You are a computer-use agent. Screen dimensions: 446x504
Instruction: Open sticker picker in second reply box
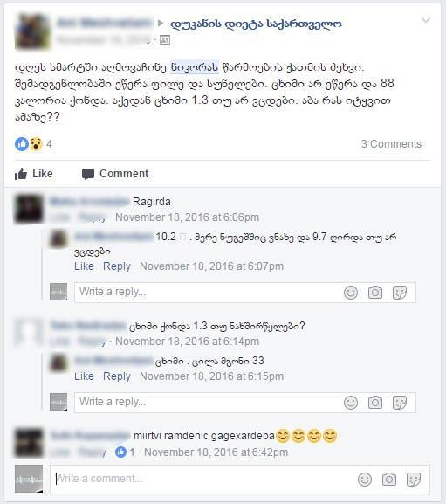(x=400, y=403)
